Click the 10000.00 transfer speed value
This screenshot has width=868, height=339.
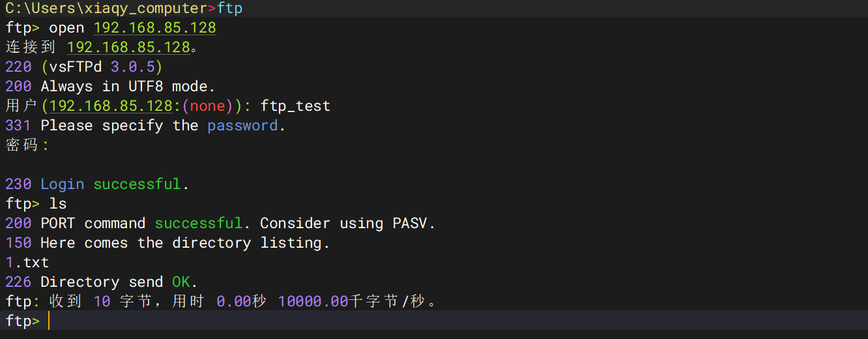click(x=313, y=302)
